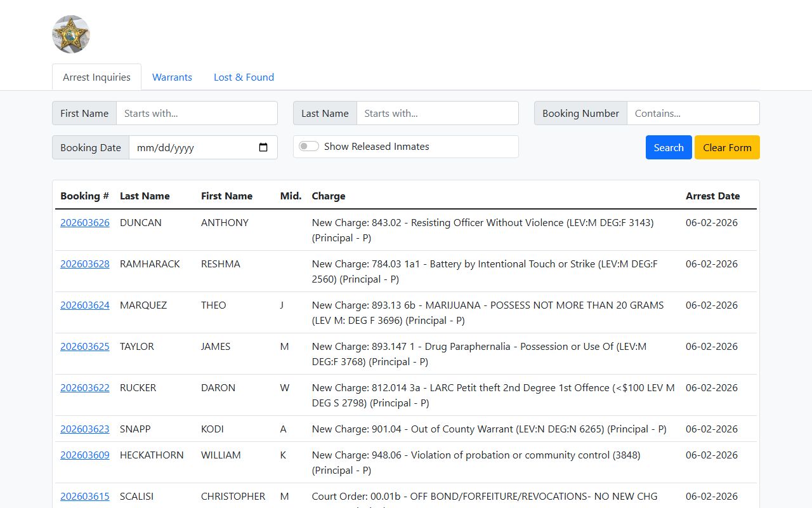Click the sheriff star badge logo
The height and width of the screenshot is (508, 812).
pos(71,34)
